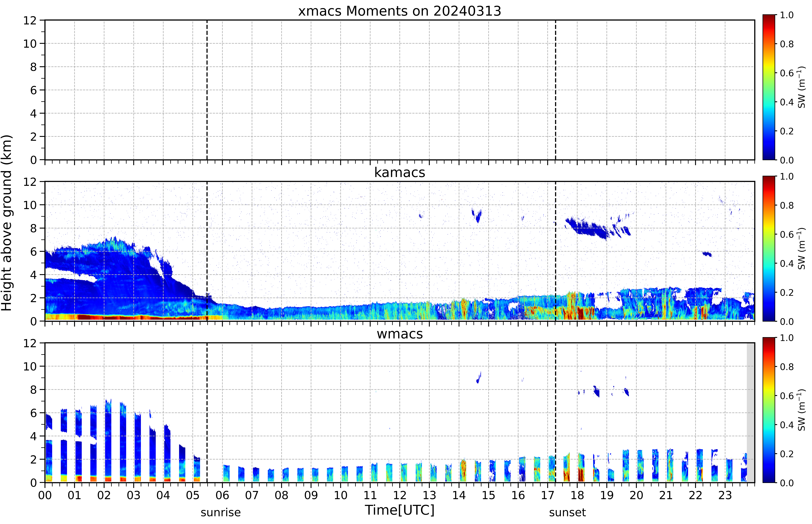
Task: Click the sunset dashed line in kamacs panel
Action: [556, 251]
